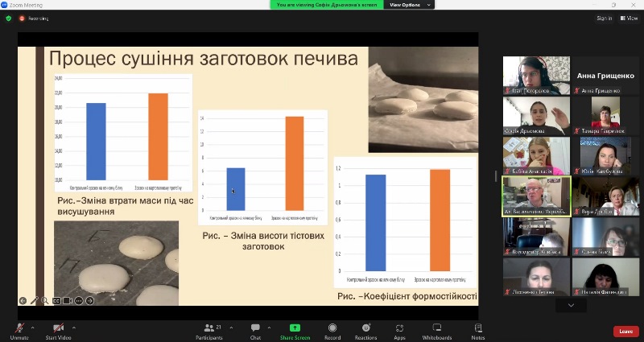Open the three-dots slideshow options
Screen dimensions: 644x342
[x=78, y=301]
